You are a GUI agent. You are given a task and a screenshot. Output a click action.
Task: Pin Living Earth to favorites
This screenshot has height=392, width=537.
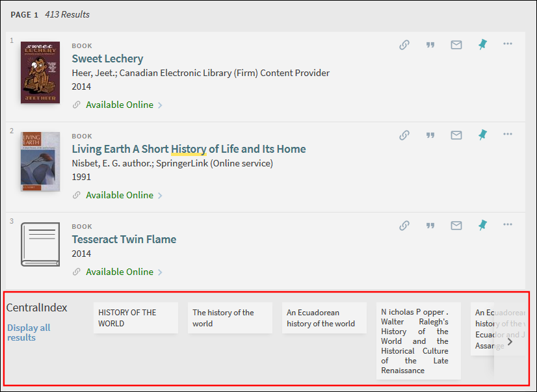tap(482, 135)
